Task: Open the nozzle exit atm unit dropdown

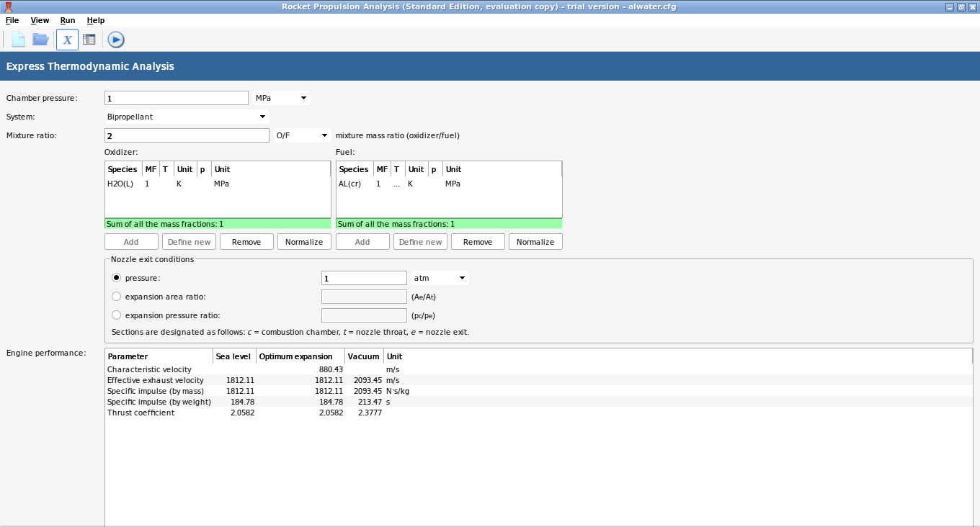Action: pyautogui.click(x=440, y=278)
